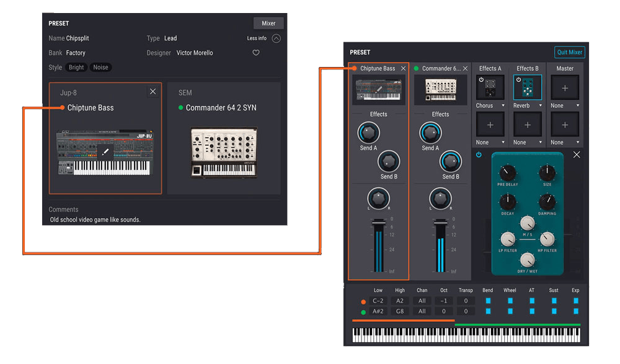Click Low key value C-2

click(378, 301)
